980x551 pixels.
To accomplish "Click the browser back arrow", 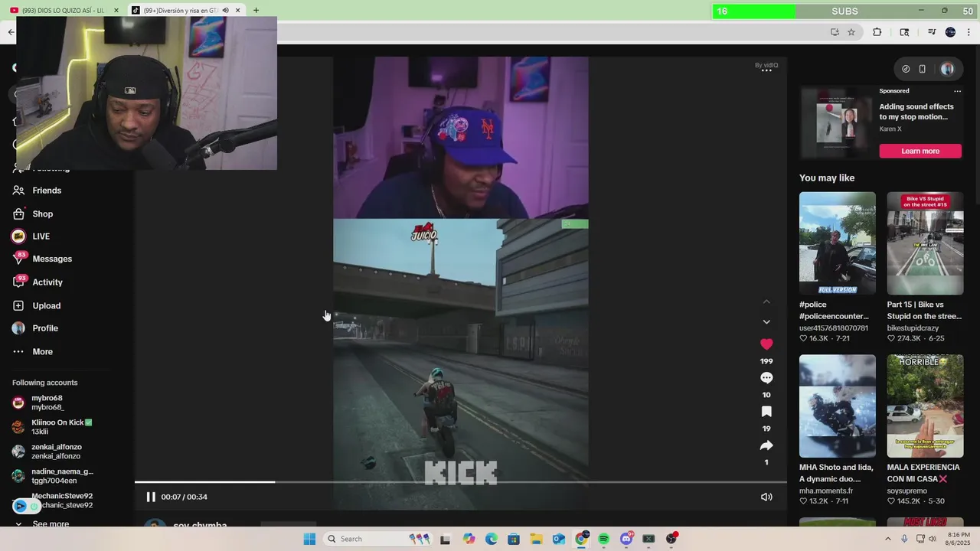I will [11, 32].
